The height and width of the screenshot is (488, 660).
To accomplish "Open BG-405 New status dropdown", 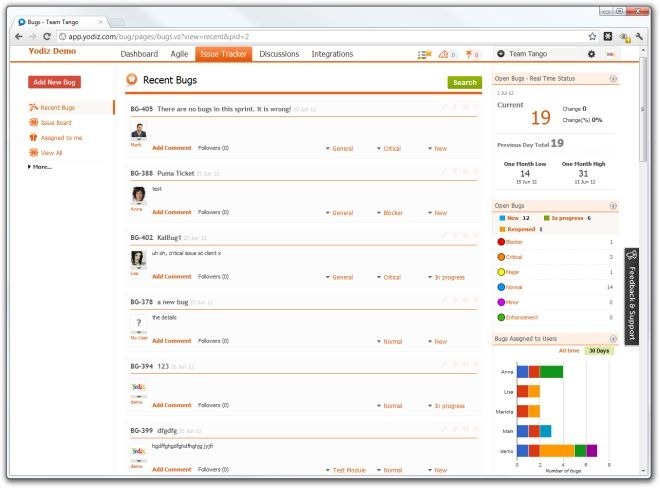I will [x=437, y=149].
